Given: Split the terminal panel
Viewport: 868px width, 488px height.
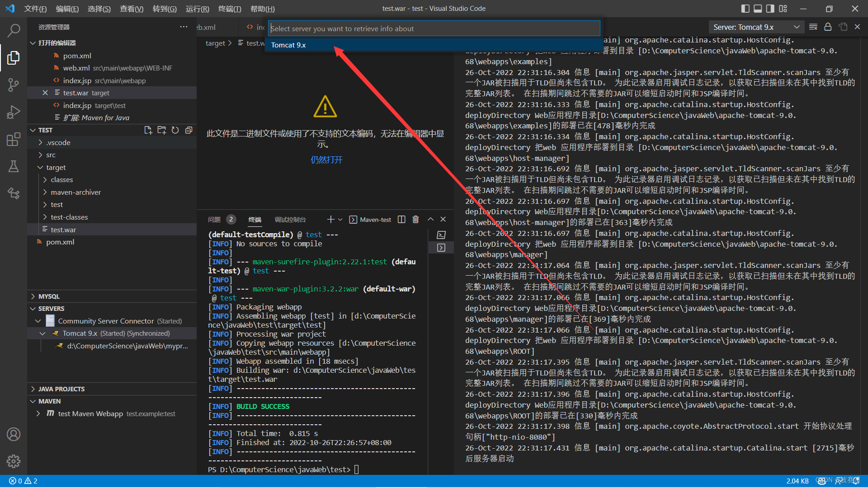Looking at the screenshot, I should (401, 220).
